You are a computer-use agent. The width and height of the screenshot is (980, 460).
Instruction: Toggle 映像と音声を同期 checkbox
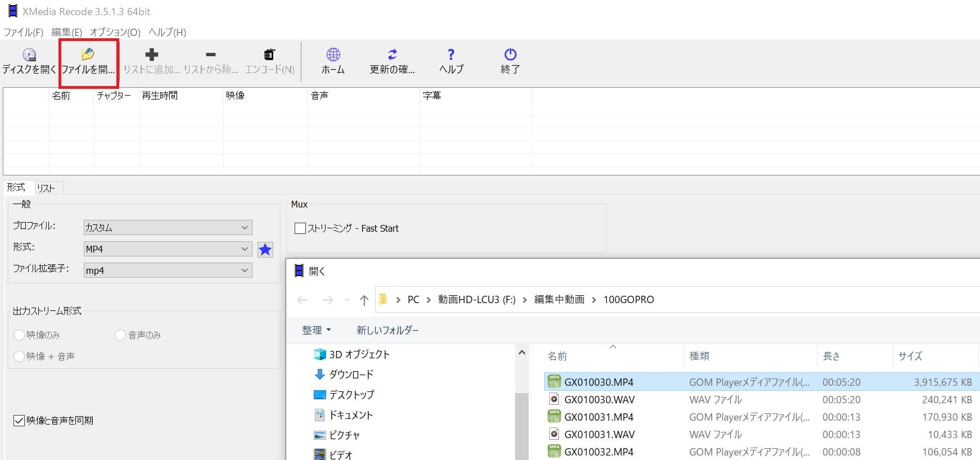[x=19, y=421]
